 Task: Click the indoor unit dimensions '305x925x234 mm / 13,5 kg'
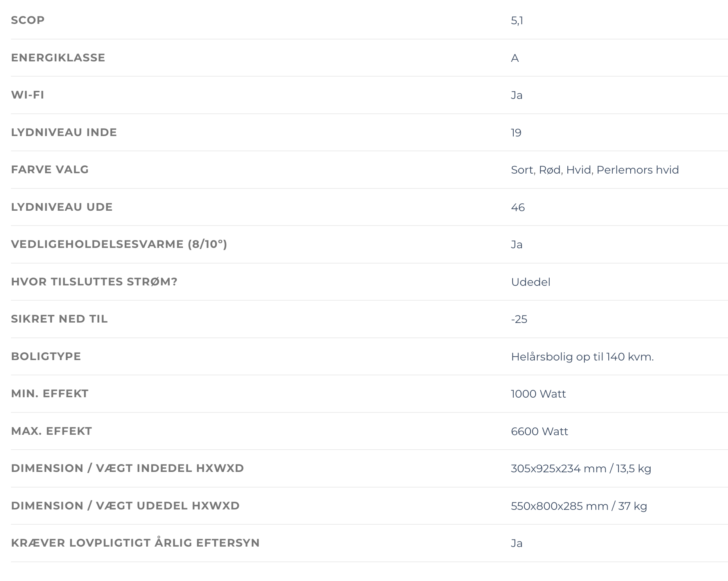pyautogui.click(x=581, y=469)
